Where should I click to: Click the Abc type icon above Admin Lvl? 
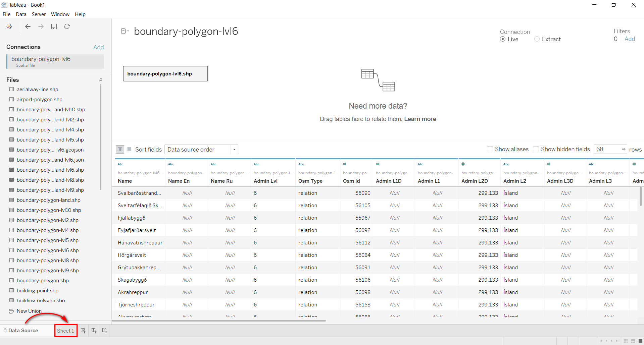(256, 164)
